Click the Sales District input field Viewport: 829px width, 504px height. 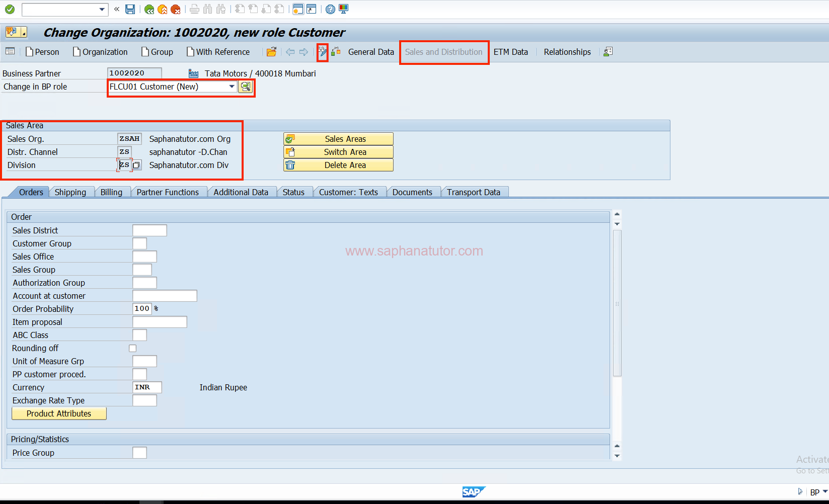point(149,230)
